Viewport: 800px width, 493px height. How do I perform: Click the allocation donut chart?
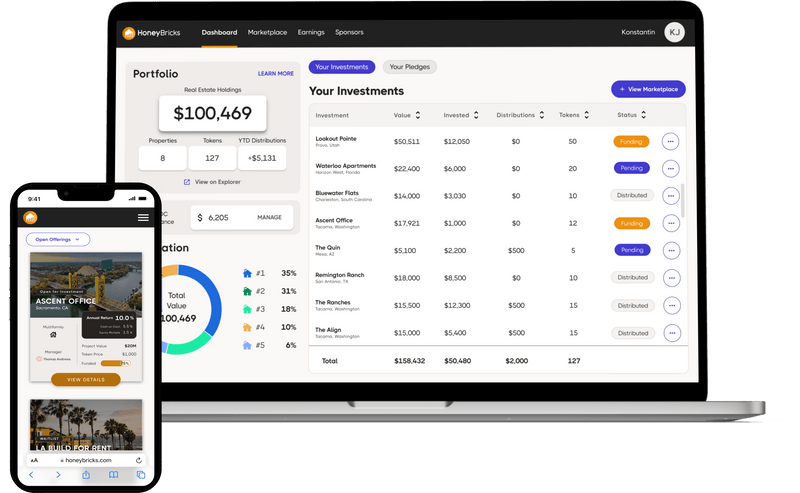coord(191,309)
